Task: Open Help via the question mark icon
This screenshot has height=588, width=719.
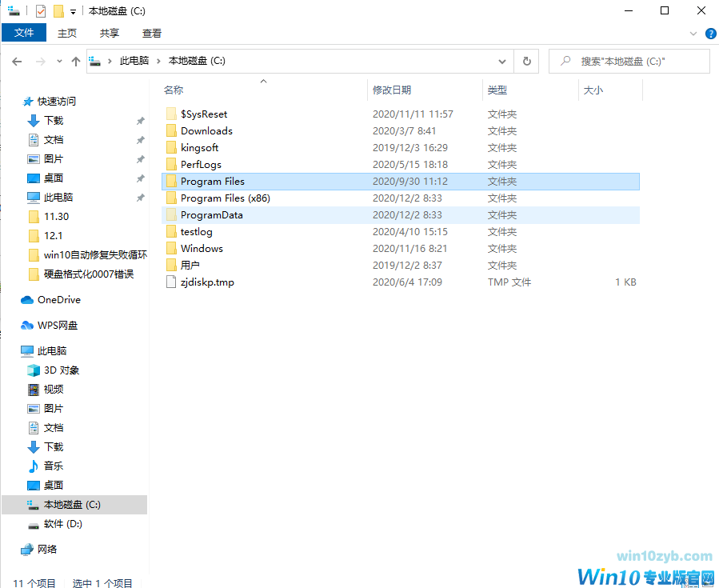Action: (710, 34)
